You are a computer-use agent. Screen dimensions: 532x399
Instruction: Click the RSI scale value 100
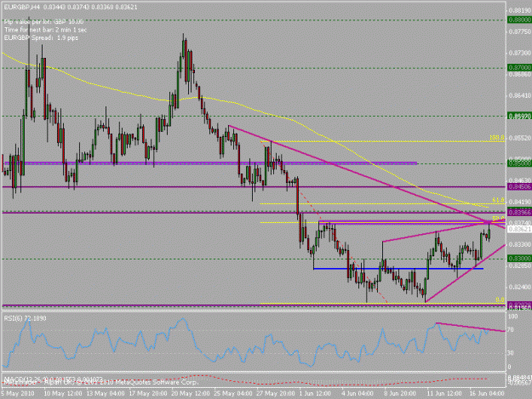click(513, 316)
